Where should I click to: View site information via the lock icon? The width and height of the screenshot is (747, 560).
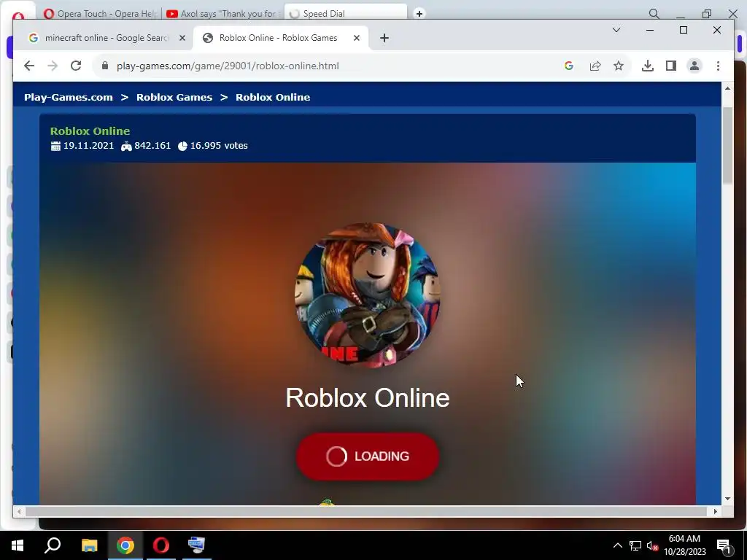pyautogui.click(x=105, y=66)
